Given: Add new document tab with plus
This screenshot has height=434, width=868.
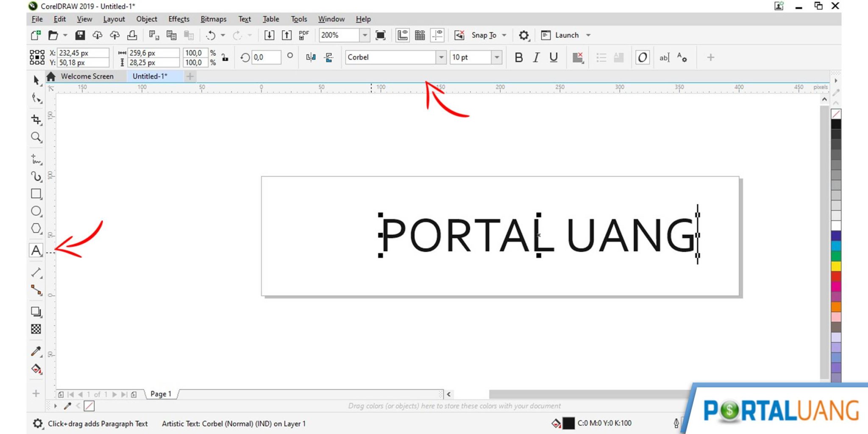Looking at the screenshot, I should 190,76.
